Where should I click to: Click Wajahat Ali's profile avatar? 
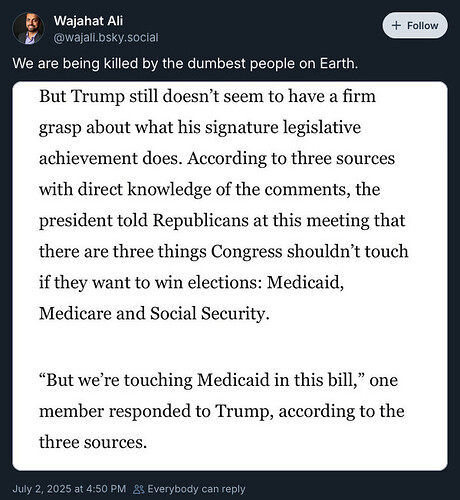[x=28, y=29]
